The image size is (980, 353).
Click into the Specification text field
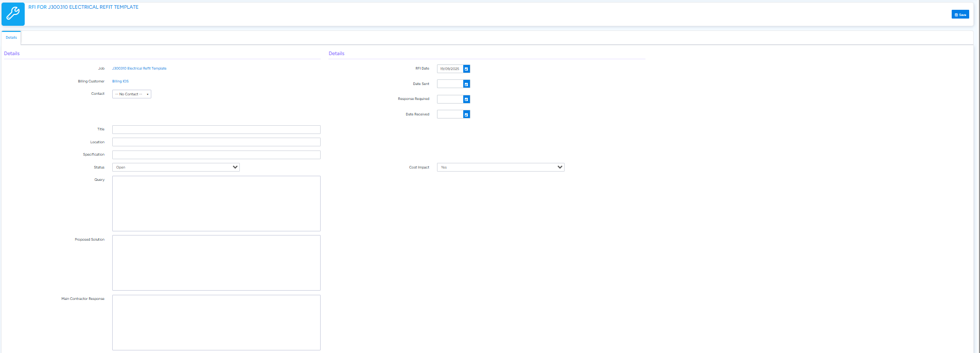(x=216, y=155)
